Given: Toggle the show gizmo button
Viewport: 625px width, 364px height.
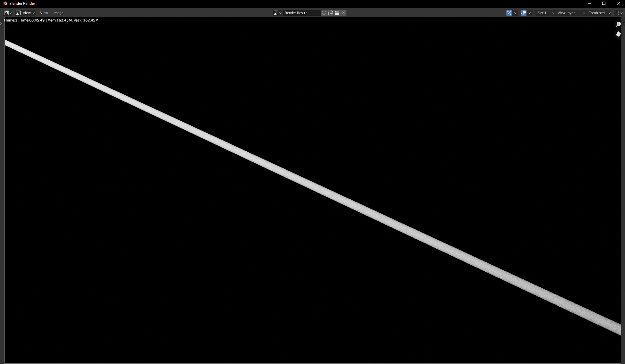Looking at the screenshot, I should [509, 13].
